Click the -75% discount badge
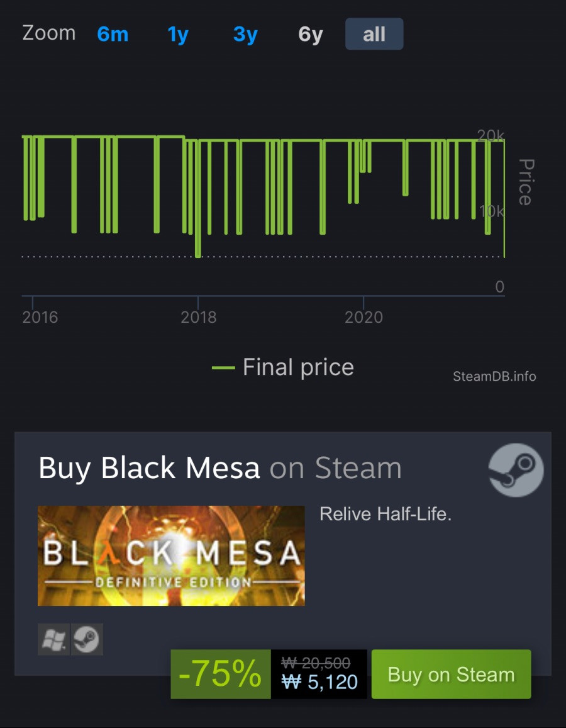The height and width of the screenshot is (728, 566). click(x=220, y=674)
